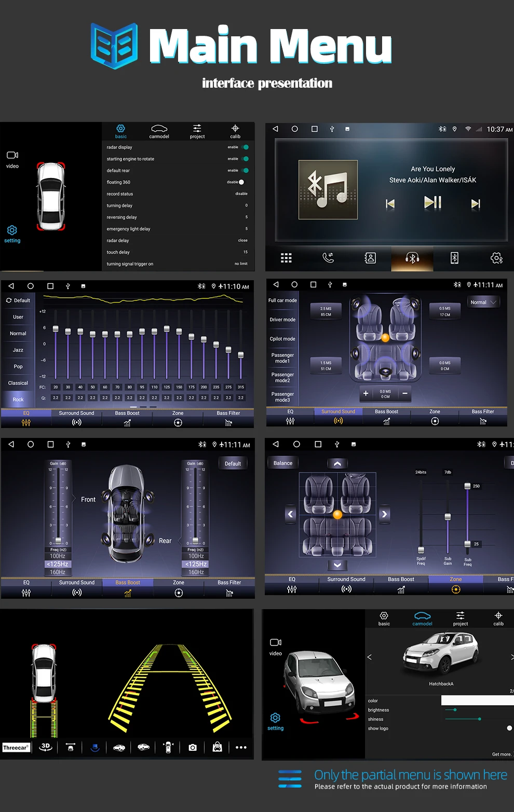Click the setting gear beside the white sedan
Image resolution: width=514 pixels, height=812 pixels.
12,233
